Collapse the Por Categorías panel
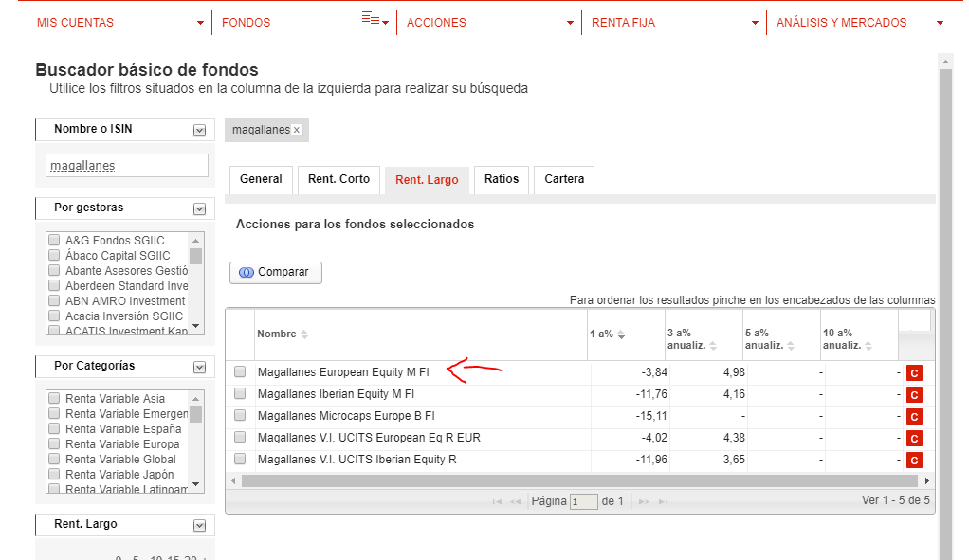 199,368
